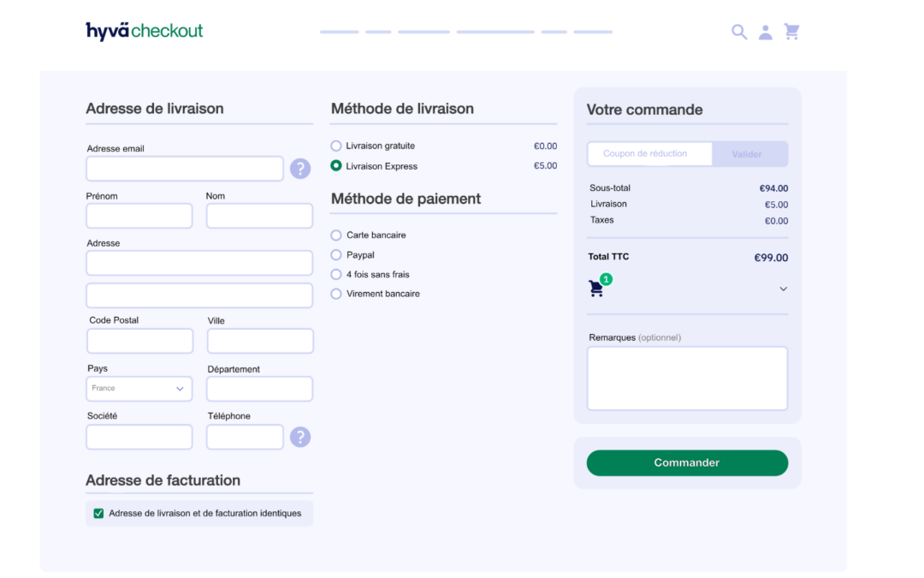Image resolution: width=924 pixels, height=578 pixels.
Task: Open the user account icon
Action: coord(766,33)
